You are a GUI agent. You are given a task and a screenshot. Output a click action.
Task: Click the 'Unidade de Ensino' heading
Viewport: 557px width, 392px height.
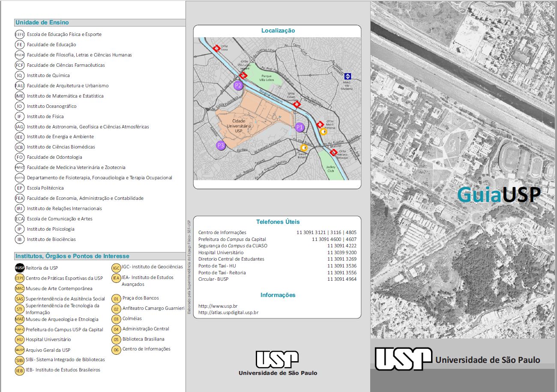click(42, 22)
